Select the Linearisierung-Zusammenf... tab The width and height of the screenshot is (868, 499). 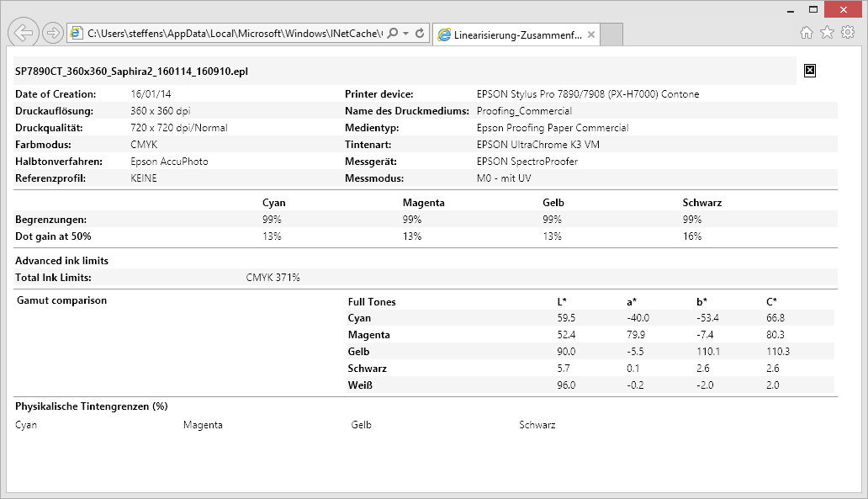(x=516, y=35)
